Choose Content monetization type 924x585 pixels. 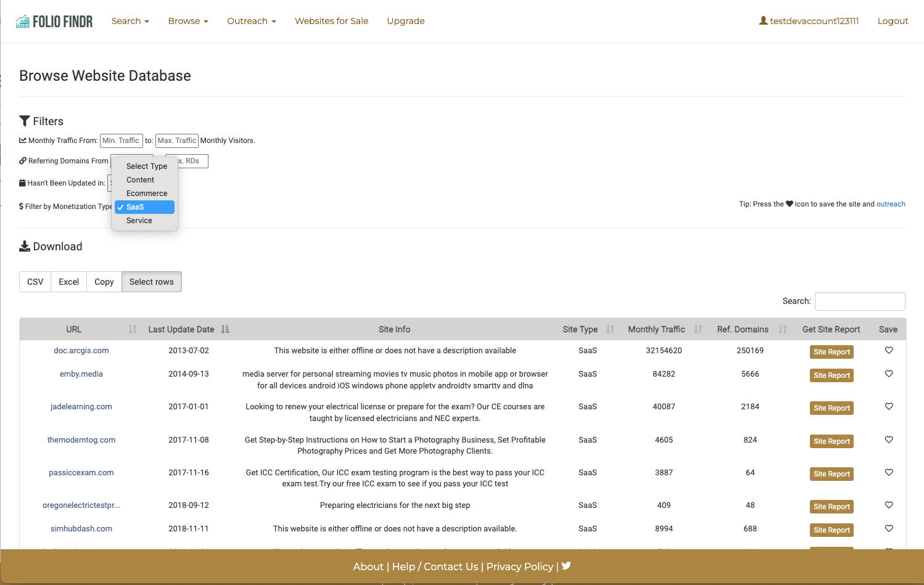pos(145,180)
